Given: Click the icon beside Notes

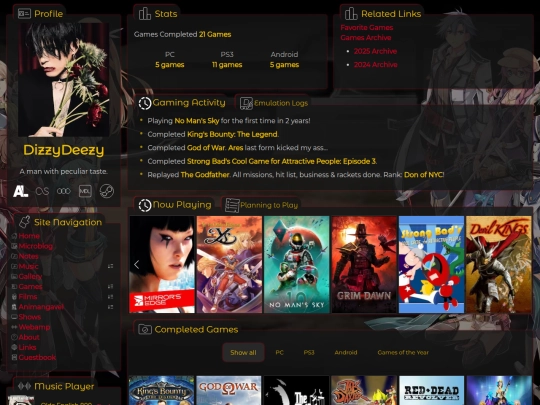Looking at the screenshot, I should 14,256.
